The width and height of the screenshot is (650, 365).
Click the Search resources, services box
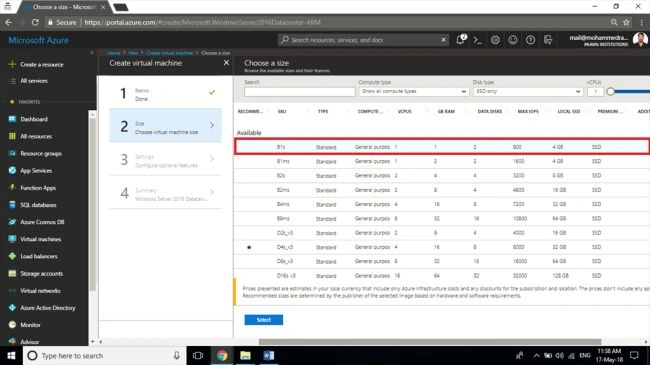363,40
